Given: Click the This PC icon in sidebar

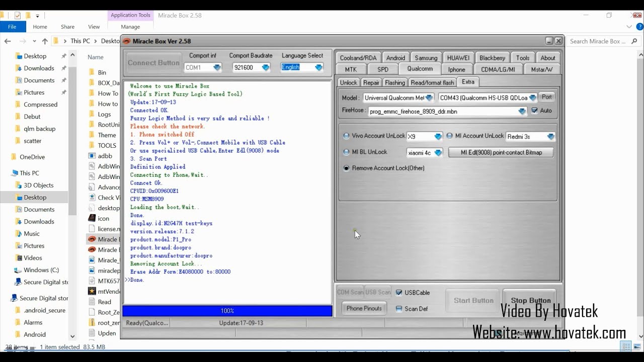Looking at the screenshot, I should tap(14, 173).
